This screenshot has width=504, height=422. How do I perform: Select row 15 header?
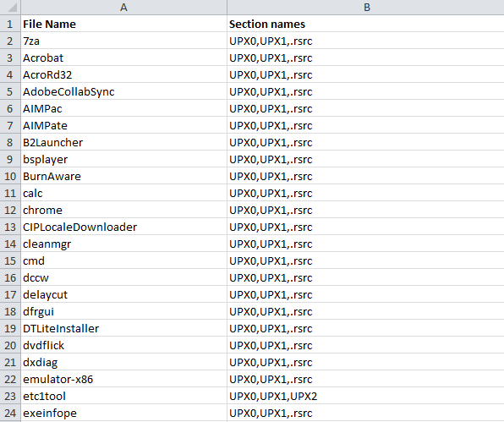click(10, 260)
